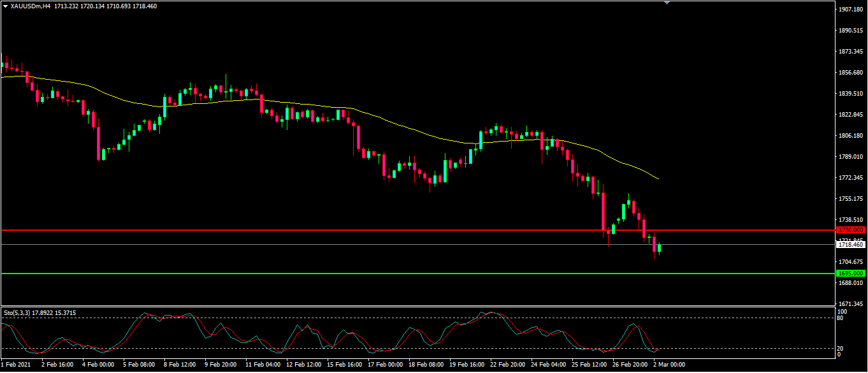868x373 pixels.
Task: Click the 15 Feb 16:00 time axis label
Action: (x=344, y=365)
